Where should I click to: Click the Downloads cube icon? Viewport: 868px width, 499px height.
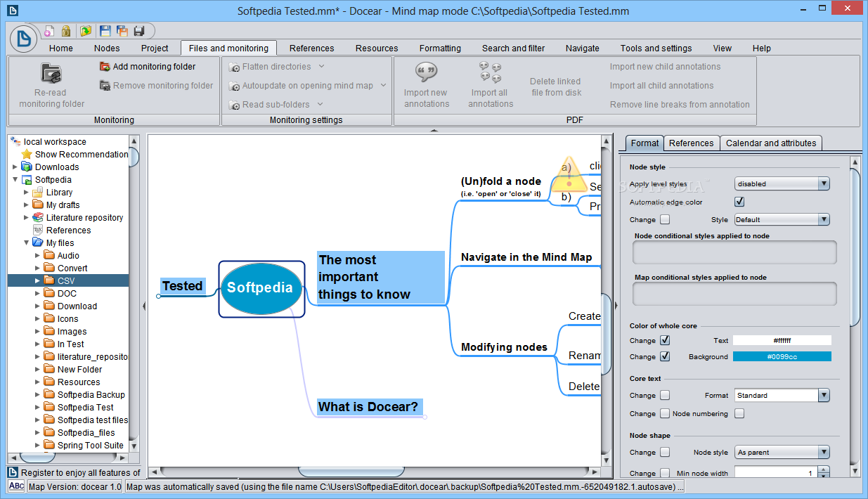point(27,167)
